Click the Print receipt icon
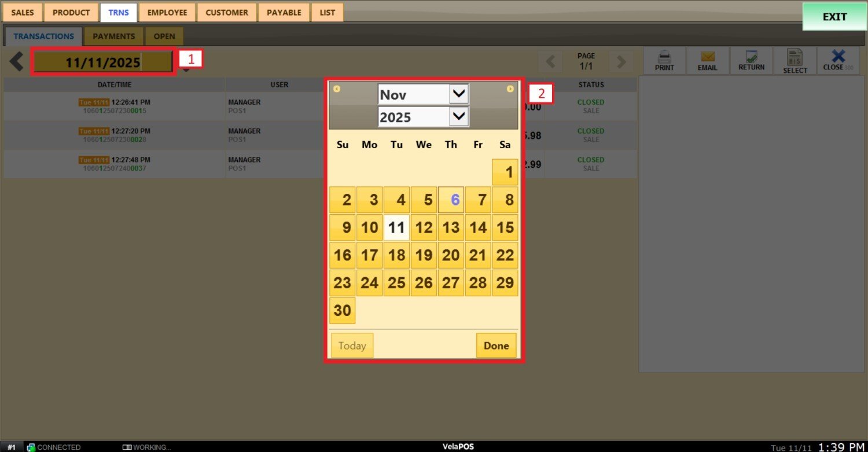The height and width of the screenshot is (452, 868). point(664,57)
